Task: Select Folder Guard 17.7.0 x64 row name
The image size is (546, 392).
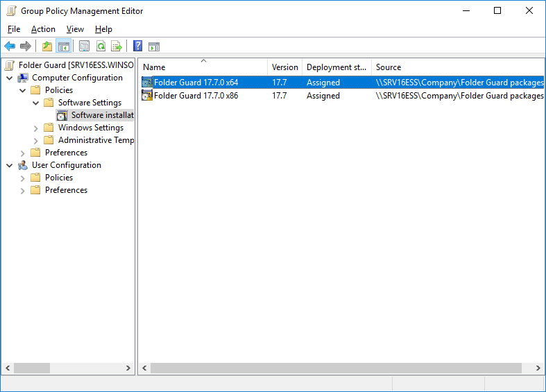Action: click(x=196, y=82)
